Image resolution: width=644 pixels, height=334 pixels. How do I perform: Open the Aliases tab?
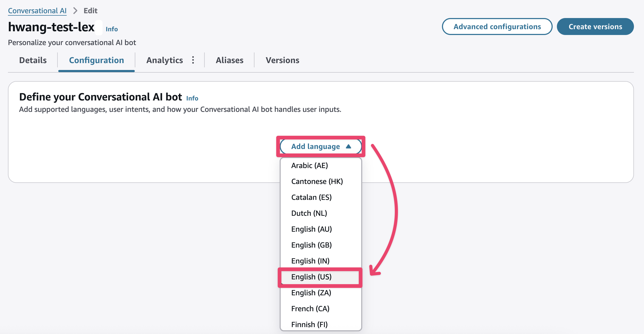pyautogui.click(x=230, y=60)
